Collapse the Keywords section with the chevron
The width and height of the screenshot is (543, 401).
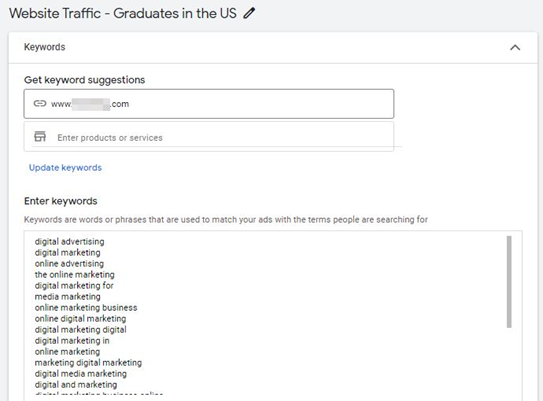pos(515,47)
